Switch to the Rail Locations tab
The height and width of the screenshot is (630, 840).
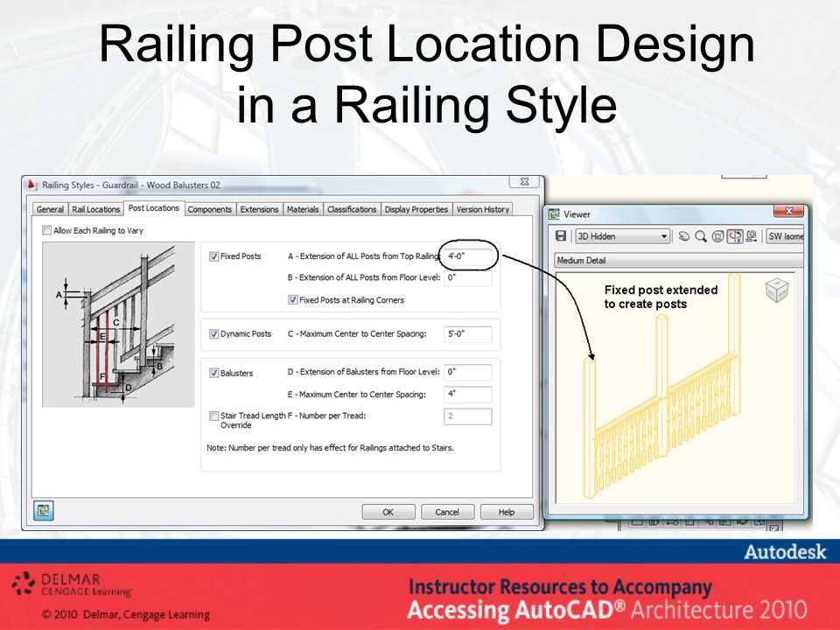tap(96, 209)
